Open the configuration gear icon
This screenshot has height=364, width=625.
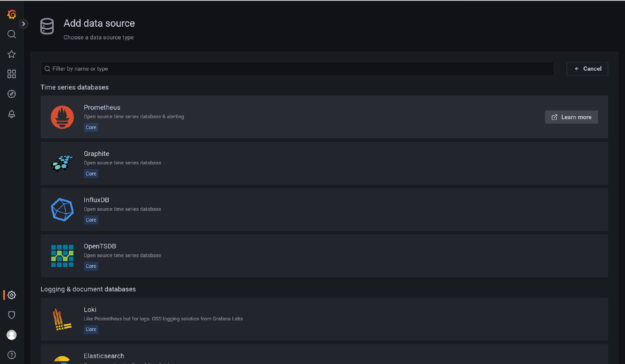coord(12,295)
